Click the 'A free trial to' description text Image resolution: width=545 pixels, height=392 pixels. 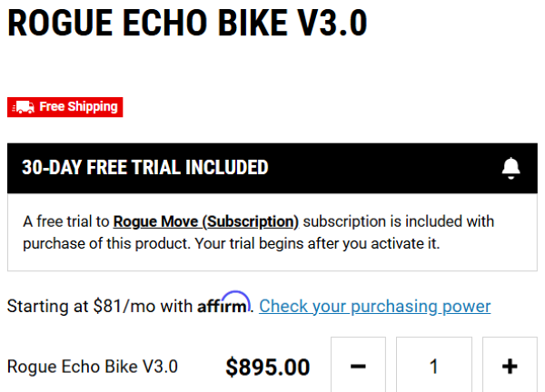pyautogui.click(x=66, y=221)
